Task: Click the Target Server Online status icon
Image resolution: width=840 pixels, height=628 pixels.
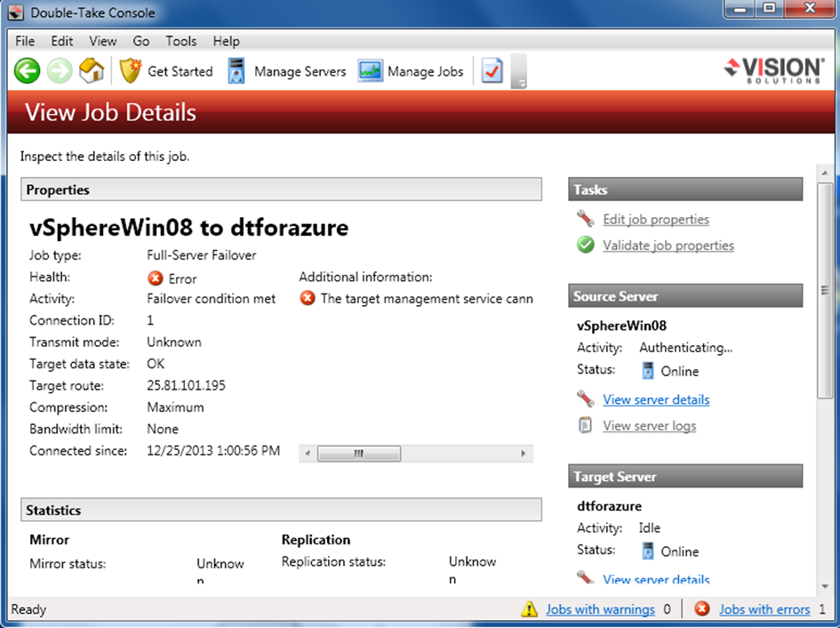Action: pyautogui.click(x=648, y=551)
